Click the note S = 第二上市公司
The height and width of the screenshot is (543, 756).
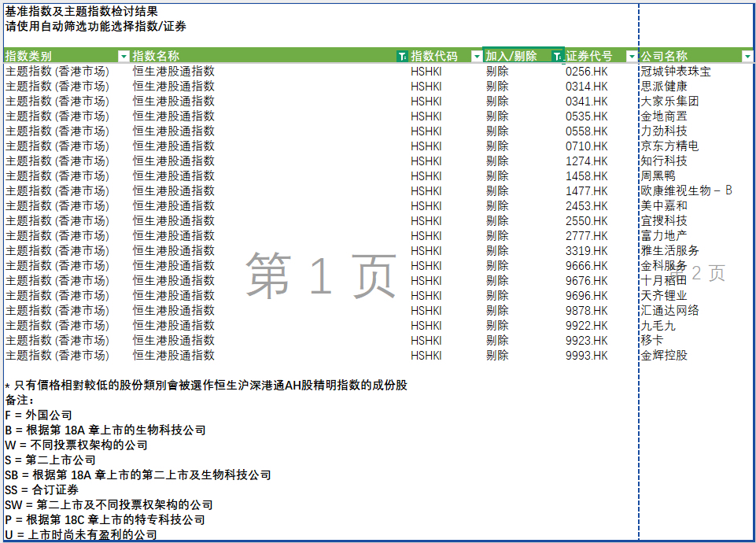(50, 460)
